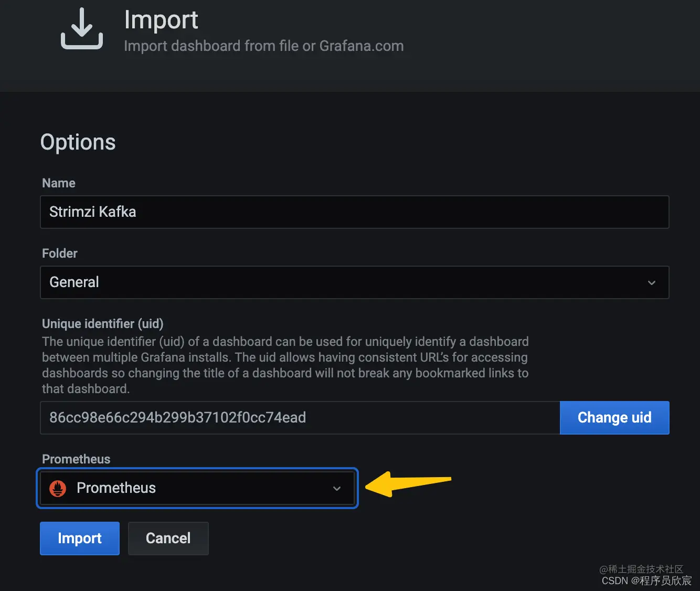Click the chevron in the Prometheus selector
The image size is (700, 591).
(337, 489)
